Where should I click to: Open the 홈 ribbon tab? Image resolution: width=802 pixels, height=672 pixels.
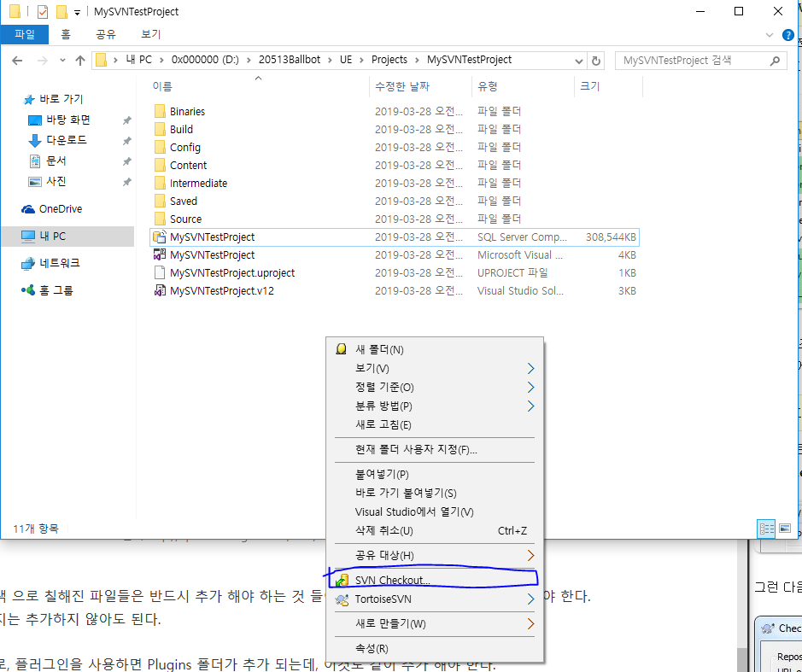click(x=66, y=34)
